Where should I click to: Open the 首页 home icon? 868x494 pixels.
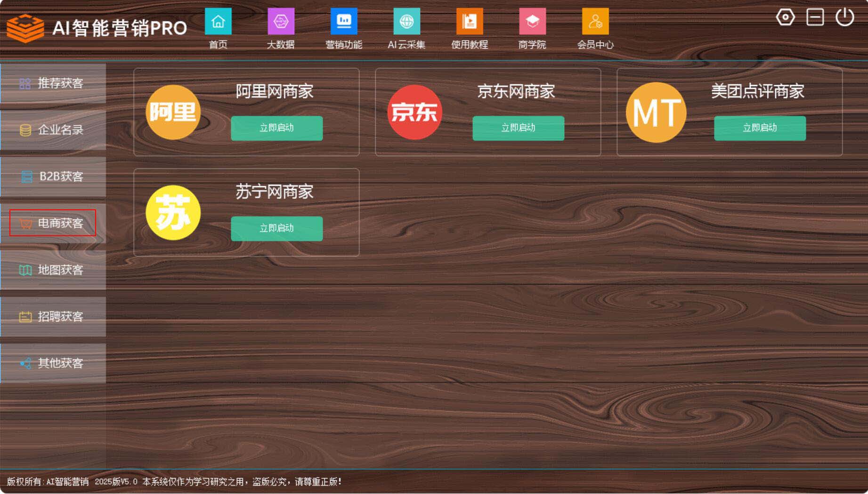[x=218, y=22]
